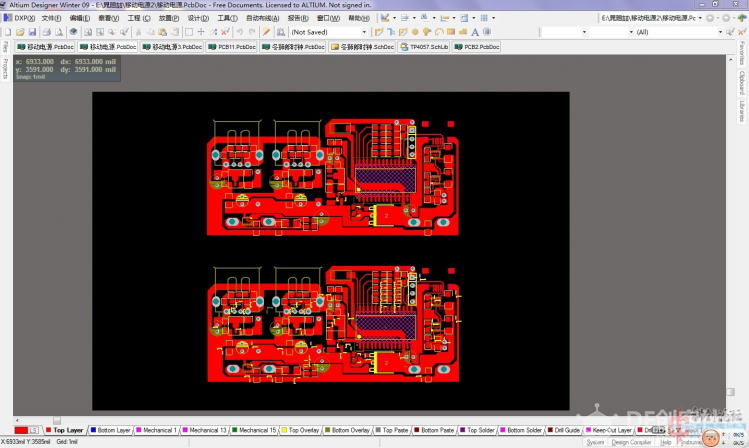Screen dimensions: 749x448
Task: Select the Mechanical 15 layer tab
Action: tap(254, 430)
